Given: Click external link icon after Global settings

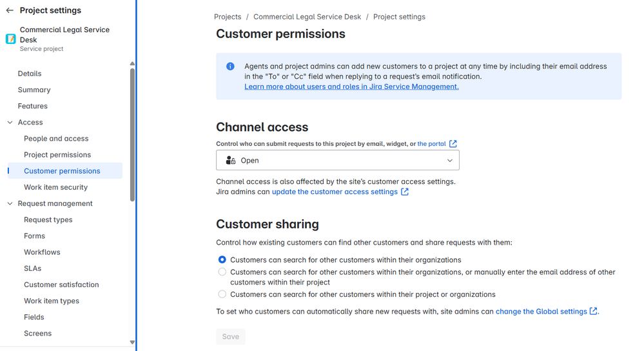Looking at the screenshot, I should point(594,311).
